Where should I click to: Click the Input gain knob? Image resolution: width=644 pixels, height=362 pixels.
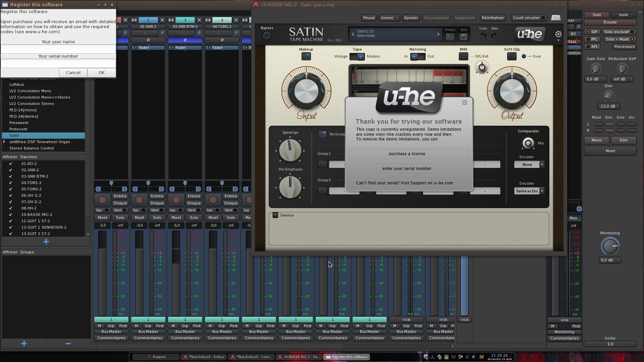(306, 91)
